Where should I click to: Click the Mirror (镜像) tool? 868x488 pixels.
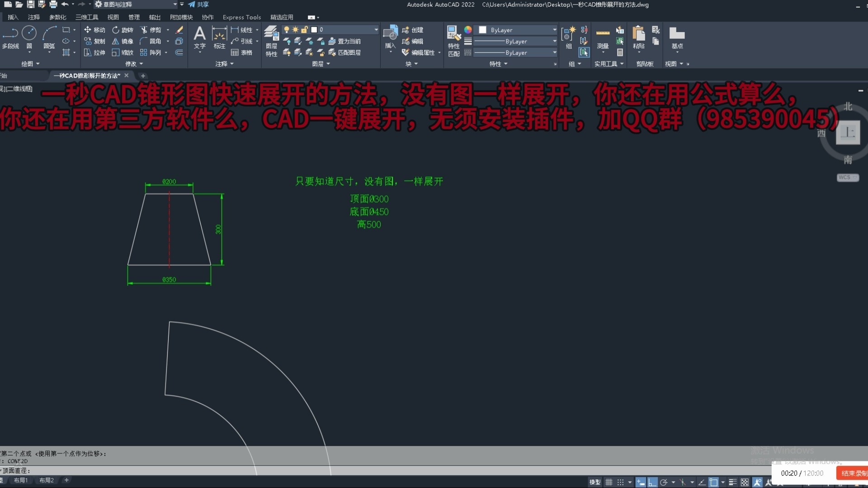point(123,41)
